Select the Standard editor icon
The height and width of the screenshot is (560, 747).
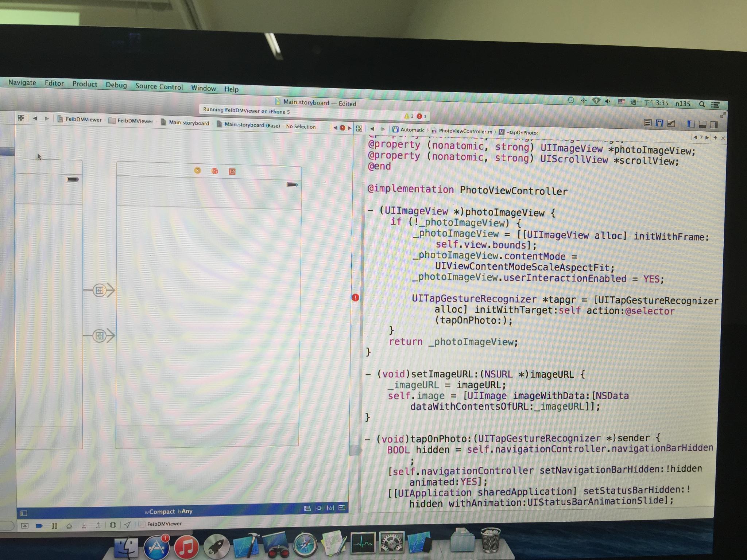(x=647, y=122)
